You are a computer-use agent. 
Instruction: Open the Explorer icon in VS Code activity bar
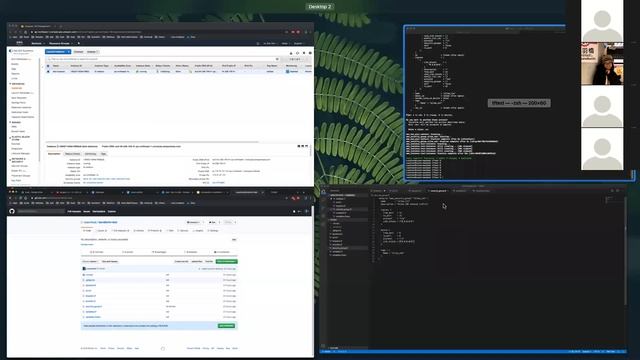[x=324, y=192]
